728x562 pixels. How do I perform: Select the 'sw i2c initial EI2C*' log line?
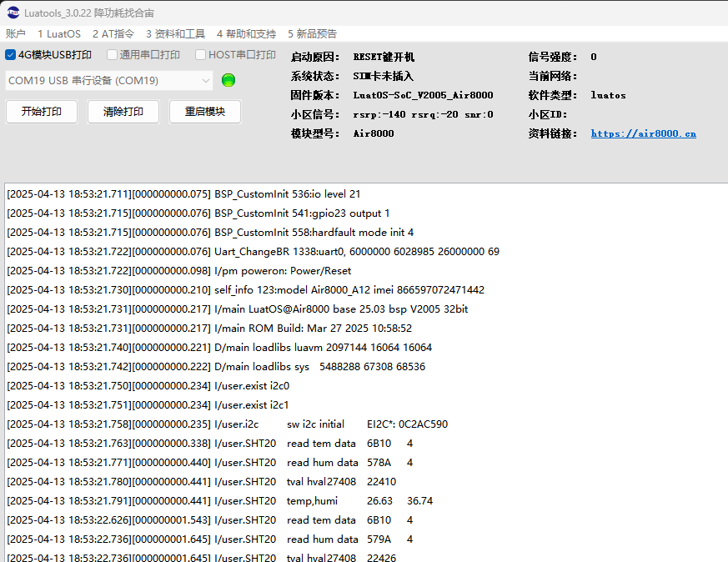[228, 424]
